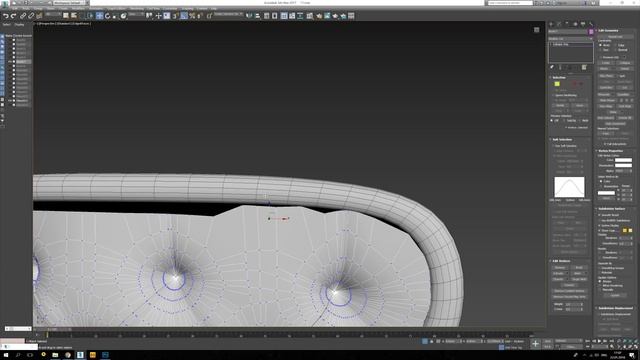Open the Selection Filter dropdown

53,15
